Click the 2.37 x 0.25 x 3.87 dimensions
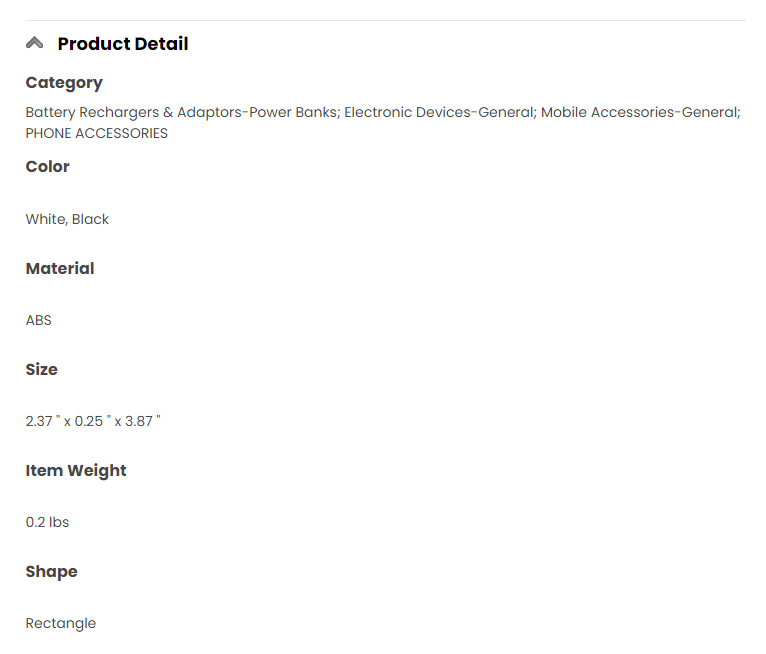The height and width of the screenshot is (654, 766). [92, 421]
